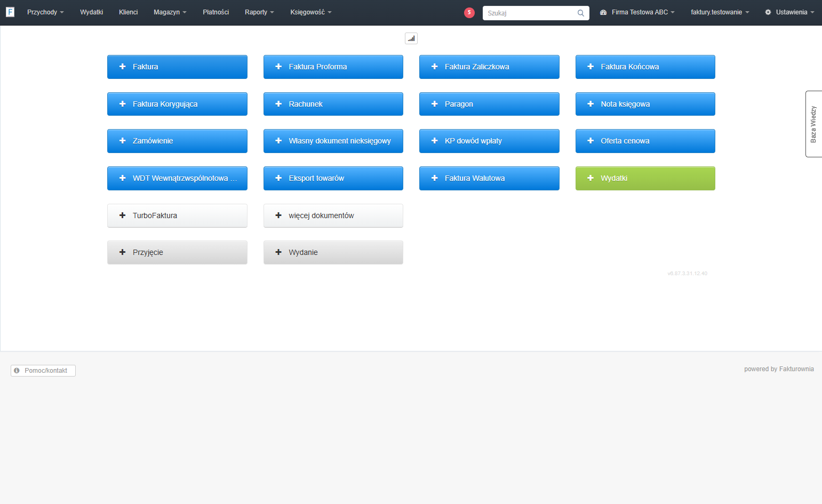Add a Faktura Korygująca
822x504 pixels.
(x=177, y=104)
